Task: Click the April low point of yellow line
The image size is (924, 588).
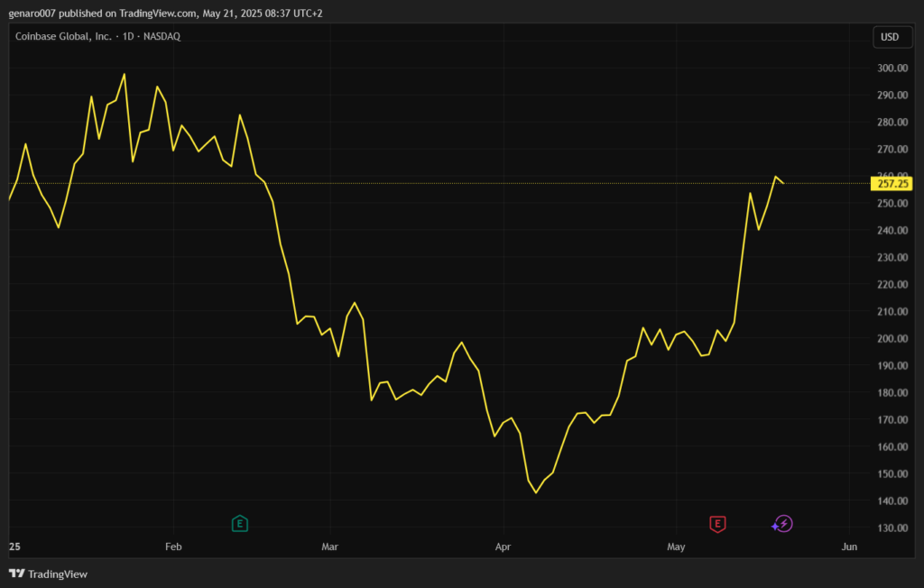Action: click(536, 492)
